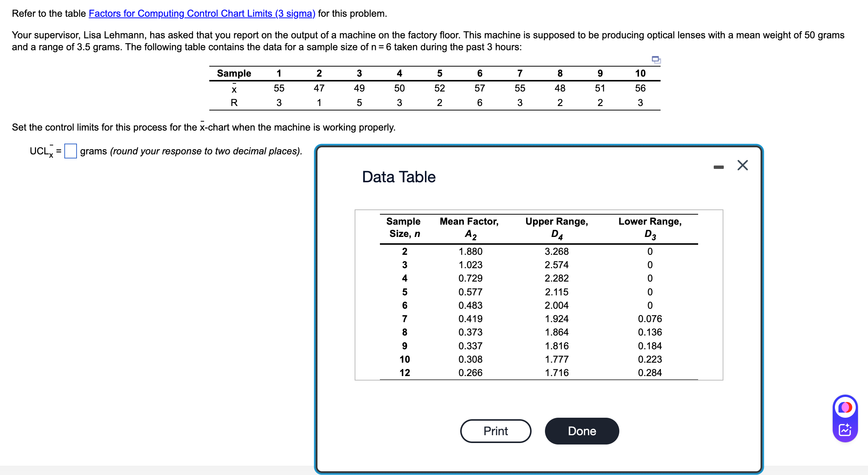868x475 pixels.
Task: Click the Mean Factor A2 column header
Action: (x=470, y=227)
